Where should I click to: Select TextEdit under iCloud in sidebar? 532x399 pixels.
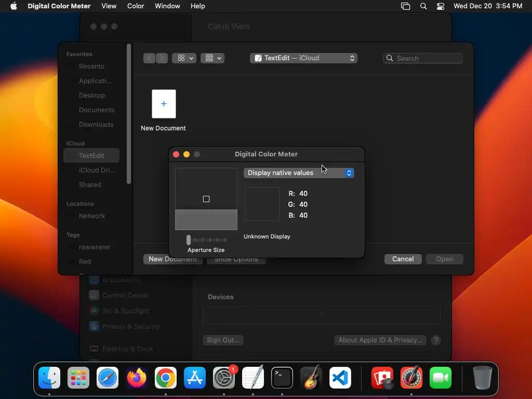[91, 155]
